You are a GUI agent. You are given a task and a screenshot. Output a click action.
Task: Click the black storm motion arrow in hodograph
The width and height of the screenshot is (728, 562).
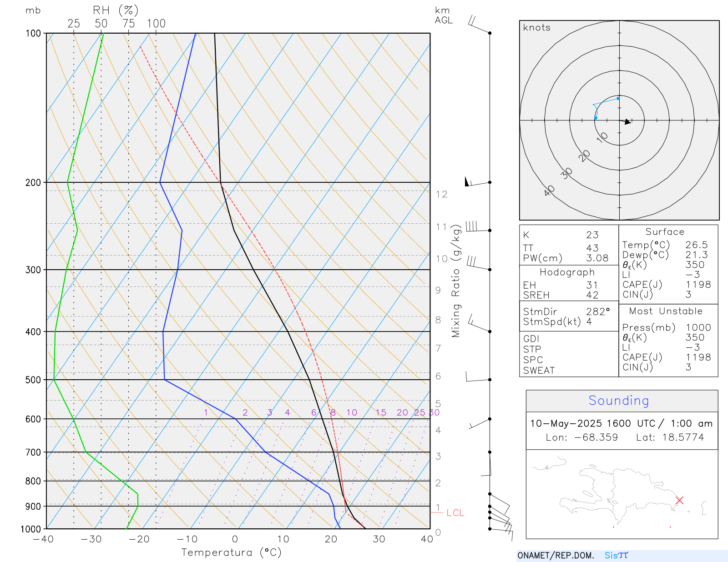click(x=627, y=121)
